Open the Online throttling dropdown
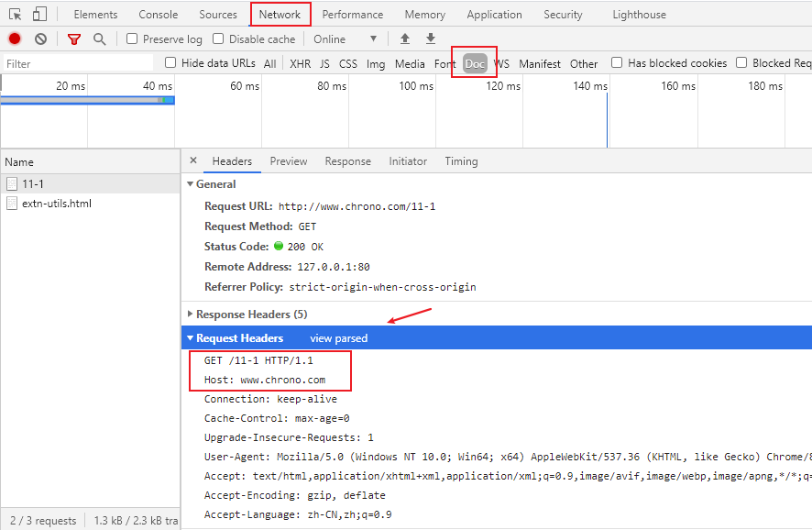Image resolution: width=812 pixels, height=530 pixels. pyautogui.click(x=345, y=39)
